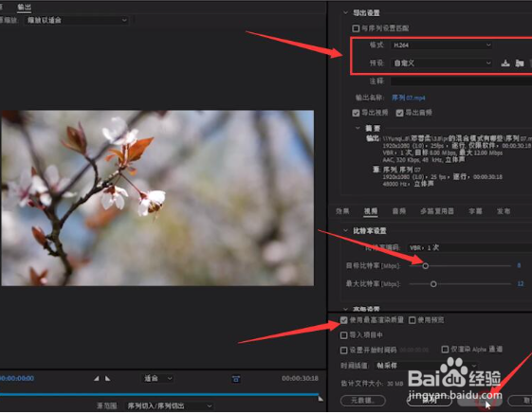Image resolution: width=532 pixels, height=414 pixels.
Task: Enable 与序列设置匹配 checkbox
Action: pyautogui.click(x=356, y=28)
